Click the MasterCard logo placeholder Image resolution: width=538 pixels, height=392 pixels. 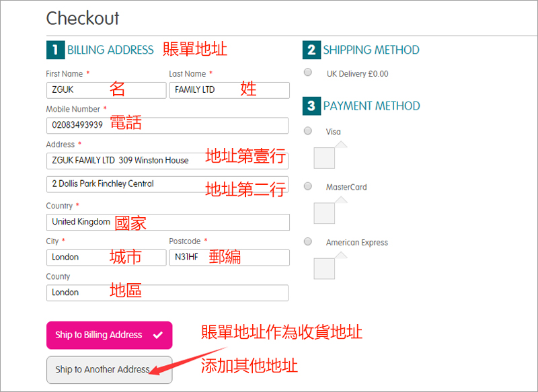(324, 212)
